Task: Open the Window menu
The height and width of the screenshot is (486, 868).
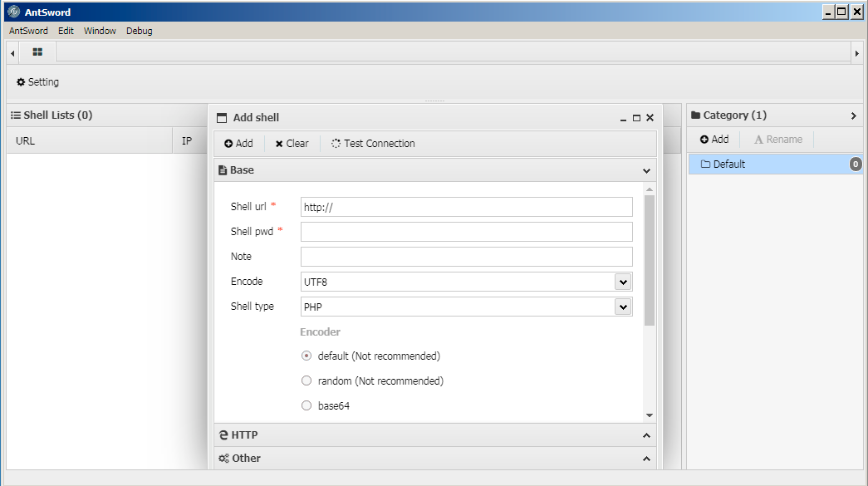Action: pyautogui.click(x=100, y=31)
